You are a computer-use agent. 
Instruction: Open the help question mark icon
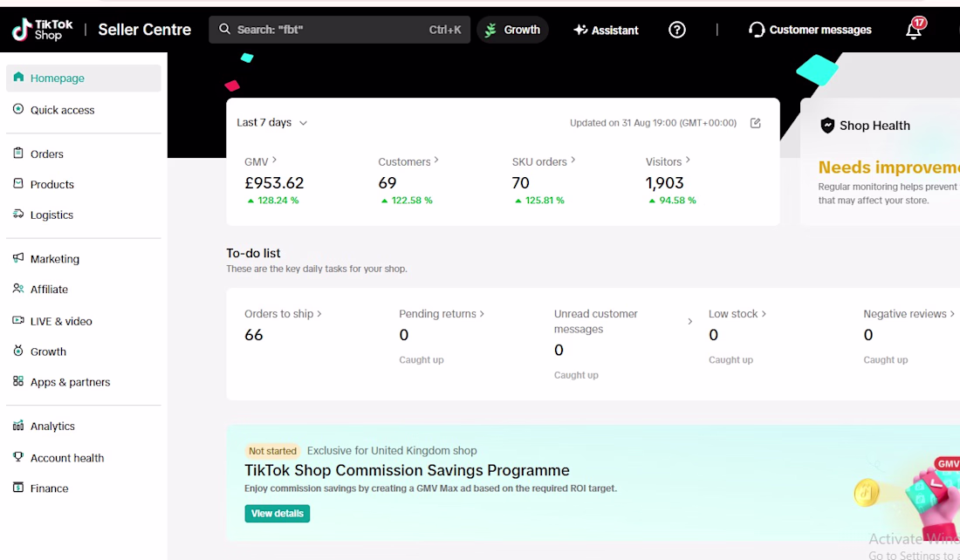[x=676, y=30]
